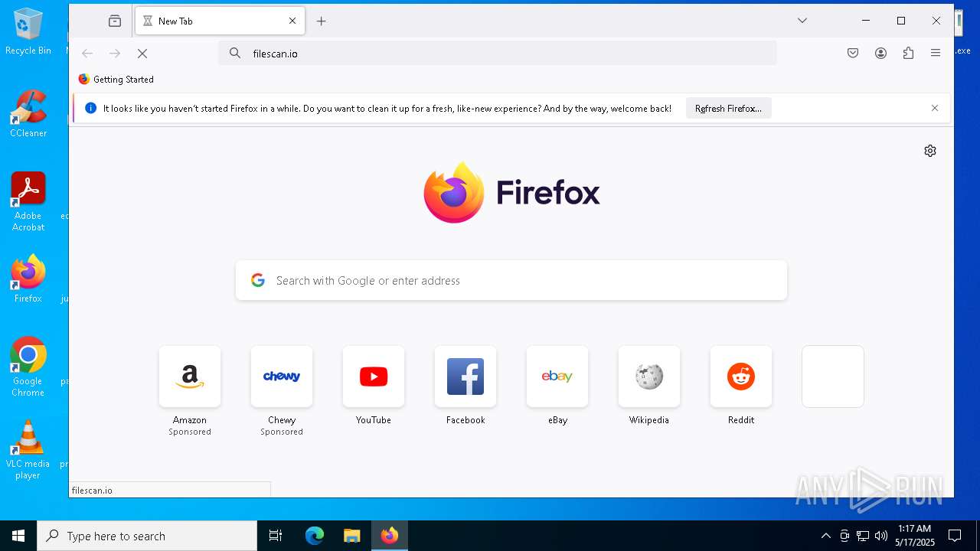Open the Action Center notifications icon

point(955,536)
